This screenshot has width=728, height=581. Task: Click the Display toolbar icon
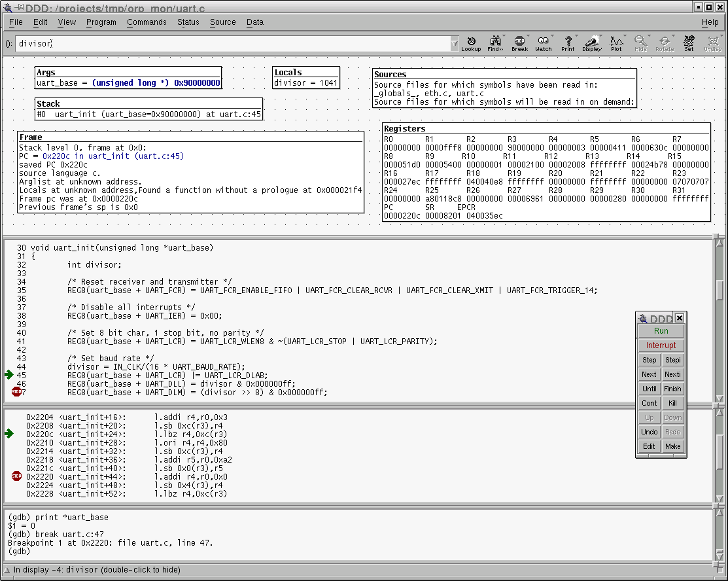pyautogui.click(x=592, y=43)
